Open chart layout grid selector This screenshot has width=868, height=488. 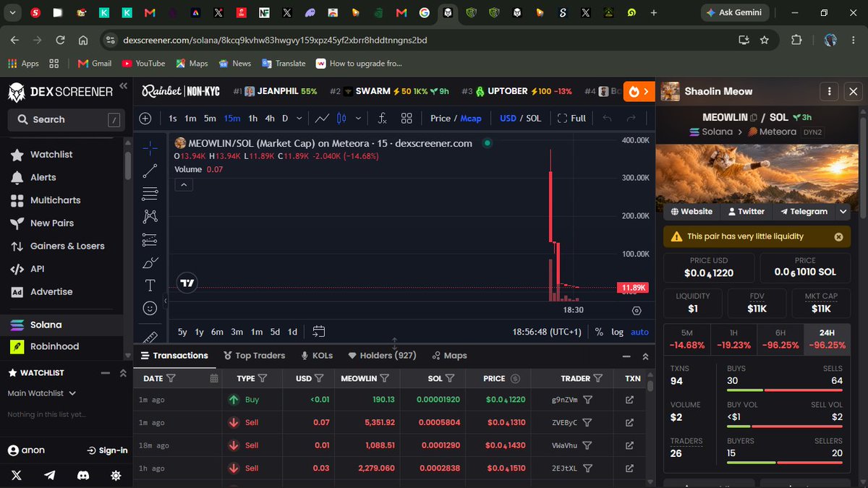pyautogui.click(x=407, y=118)
